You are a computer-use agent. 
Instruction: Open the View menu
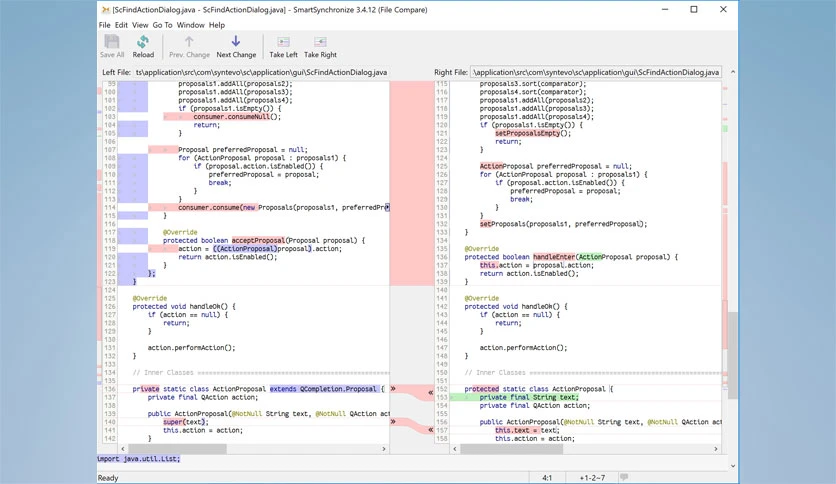(140, 25)
